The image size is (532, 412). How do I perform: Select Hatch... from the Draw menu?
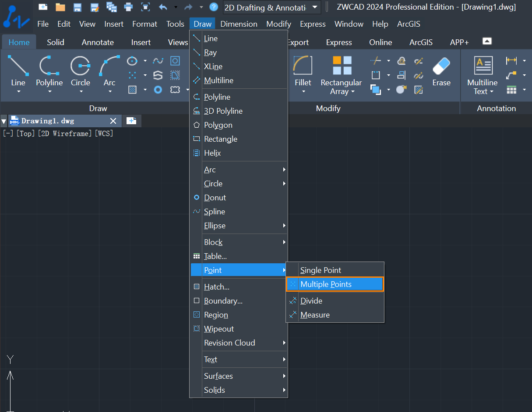tap(239, 287)
